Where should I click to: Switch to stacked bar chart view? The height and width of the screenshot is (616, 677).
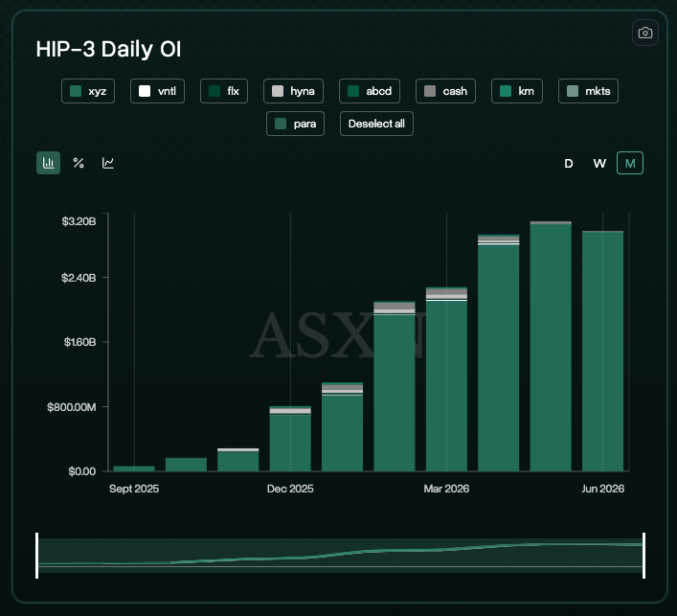pos(48,163)
